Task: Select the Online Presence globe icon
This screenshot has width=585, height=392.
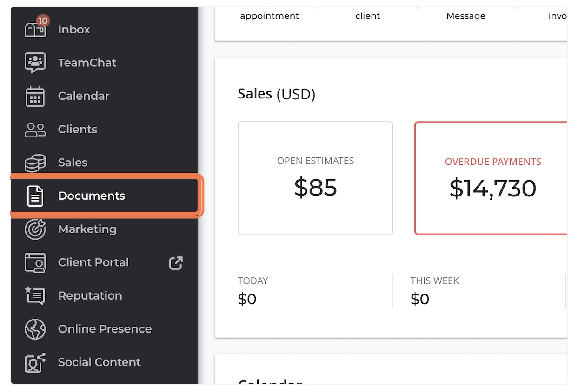Action: pyautogui.click(x=35, y=329)
